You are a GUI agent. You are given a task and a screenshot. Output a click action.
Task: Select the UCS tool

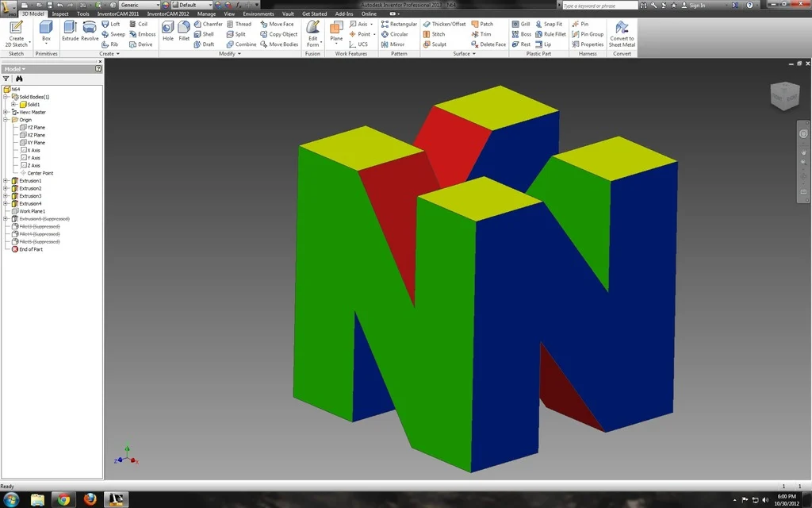(358, 44)
